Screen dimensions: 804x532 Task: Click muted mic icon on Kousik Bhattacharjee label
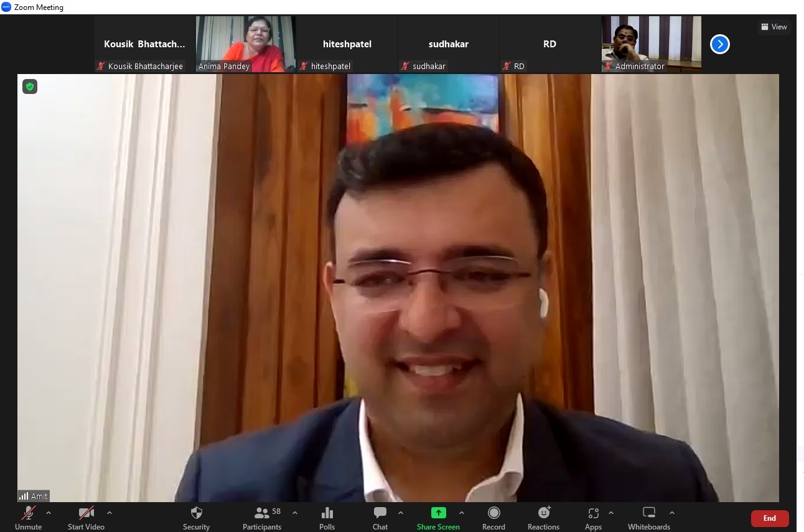click(x=101, y=66)
